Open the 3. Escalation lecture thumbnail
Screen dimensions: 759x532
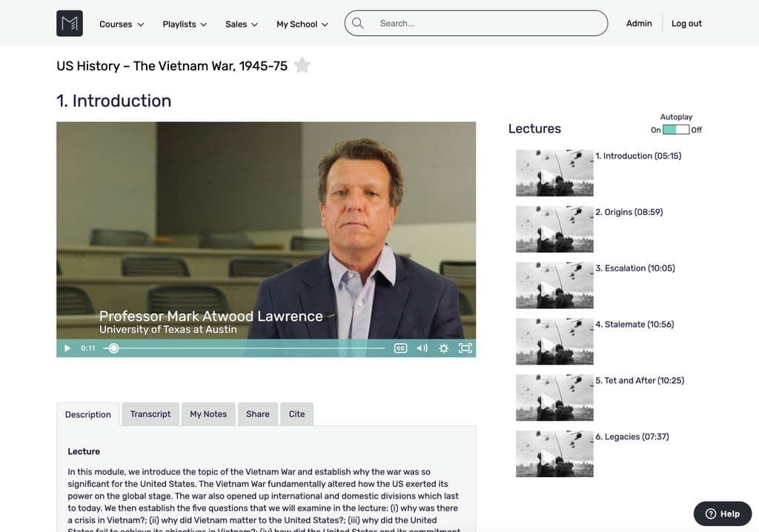(x=554, y=285)
